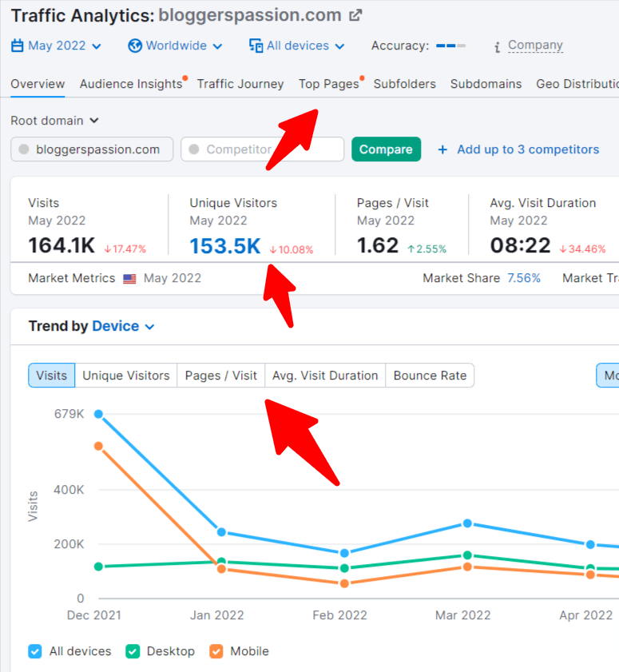Screen dimensions: 619x672
Task: Click the Market Share 7.56% value
Action: pyautogui.click(x=524, y=278)
